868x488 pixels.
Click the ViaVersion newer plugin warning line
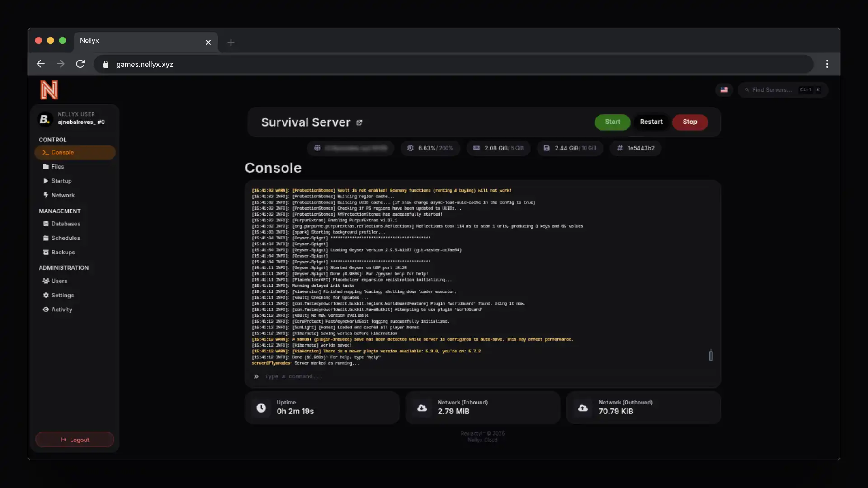tap(366, 351)
